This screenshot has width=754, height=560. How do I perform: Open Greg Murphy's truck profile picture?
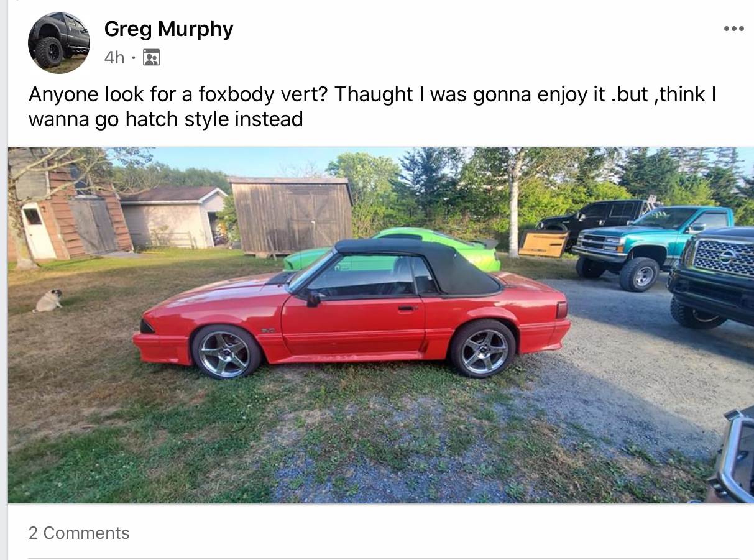59,43
